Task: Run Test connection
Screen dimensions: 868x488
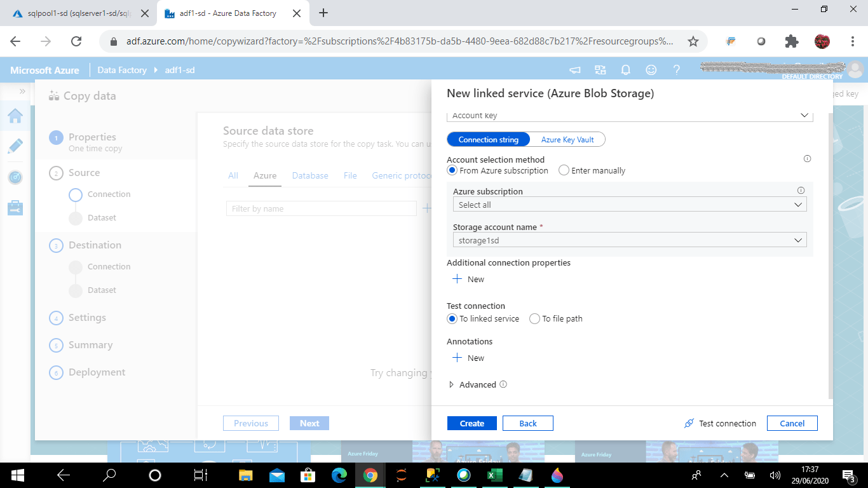Action: point(719,423)
